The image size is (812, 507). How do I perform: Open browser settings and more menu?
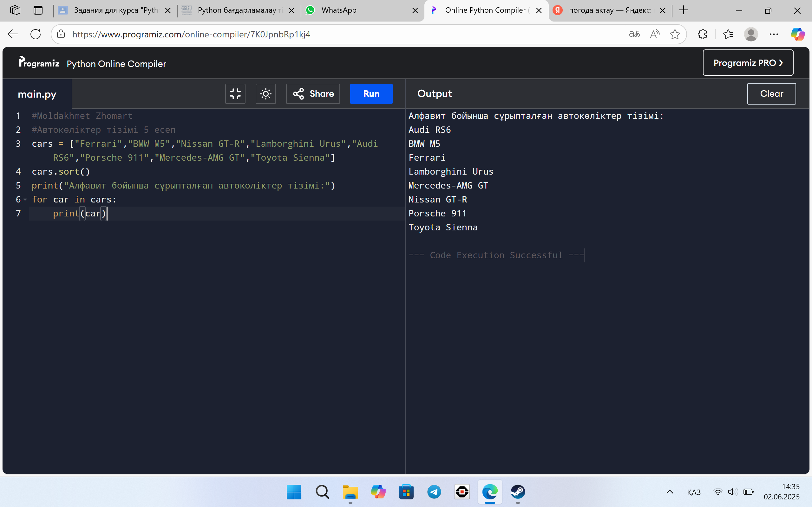pyautogui.click(x=774, y=34)
